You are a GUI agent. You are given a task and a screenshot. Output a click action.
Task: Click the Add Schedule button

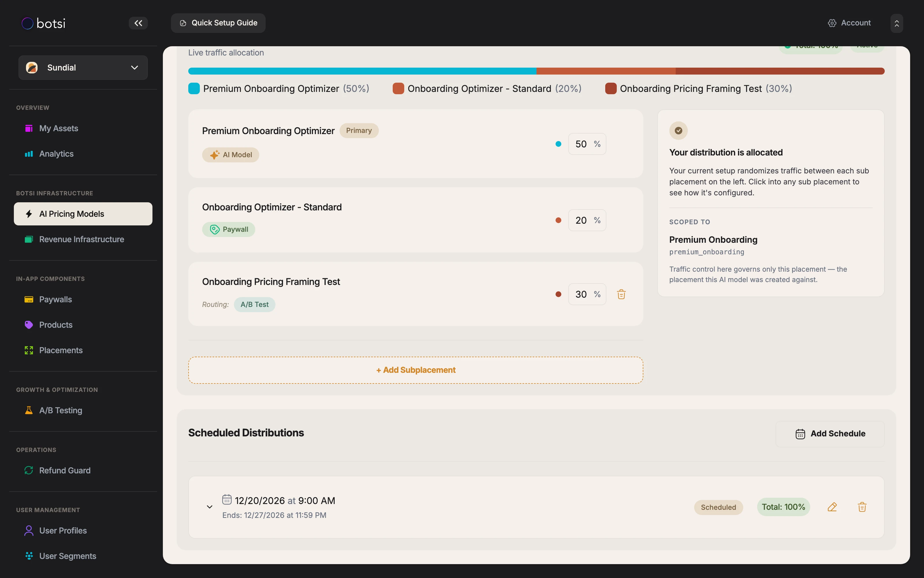pyautogui.click(x=830, y=434)
